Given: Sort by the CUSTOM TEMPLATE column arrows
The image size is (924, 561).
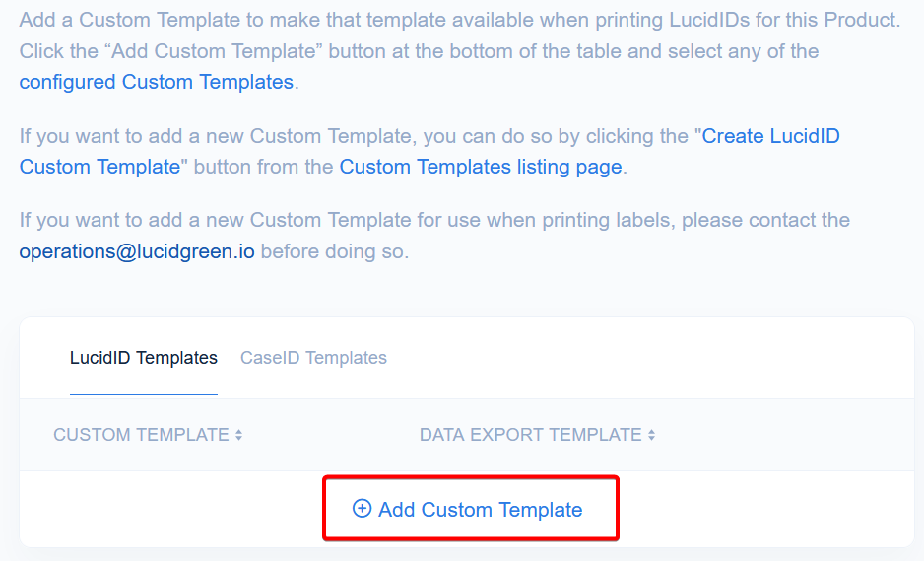Looking at the screenshot, I should [x=238, y=435].
